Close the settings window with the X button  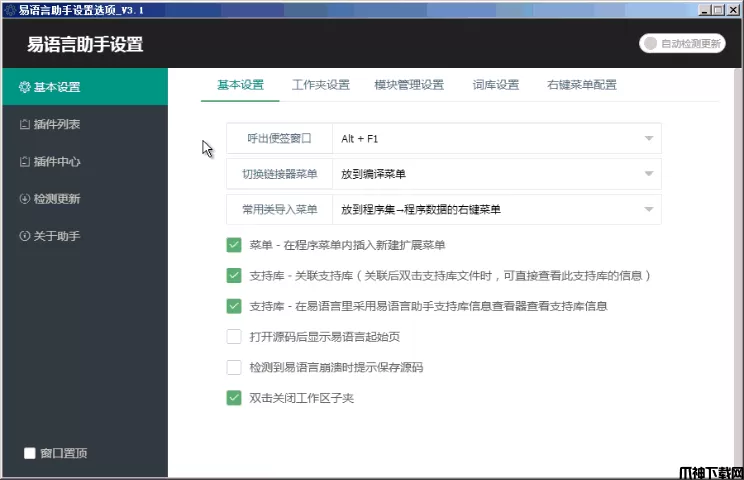click(x=734, y=9)
